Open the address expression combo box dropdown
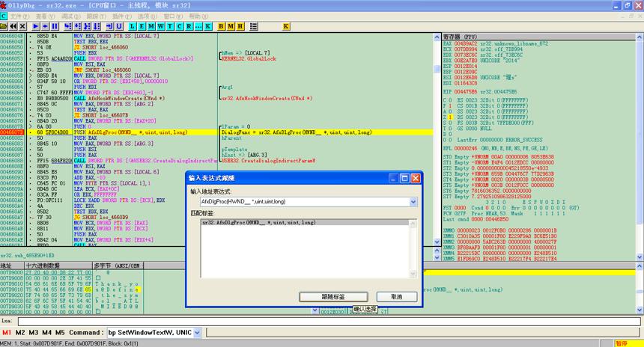Image resolution: width=644 pixels, height=347 pixels. point(413,202)
